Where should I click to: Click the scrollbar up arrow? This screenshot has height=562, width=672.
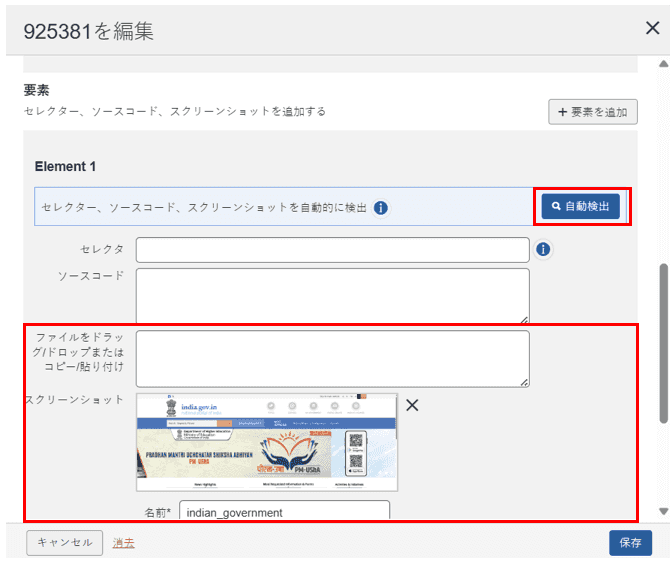pyautogui.click(x=662, y=64)
